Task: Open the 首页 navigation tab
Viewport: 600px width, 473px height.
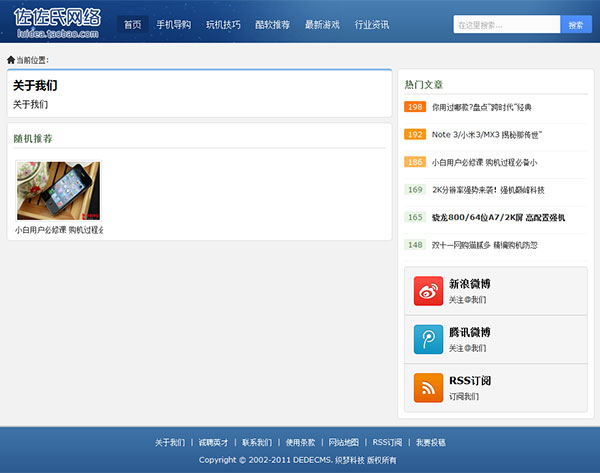Action: click(x=132, y=24)
